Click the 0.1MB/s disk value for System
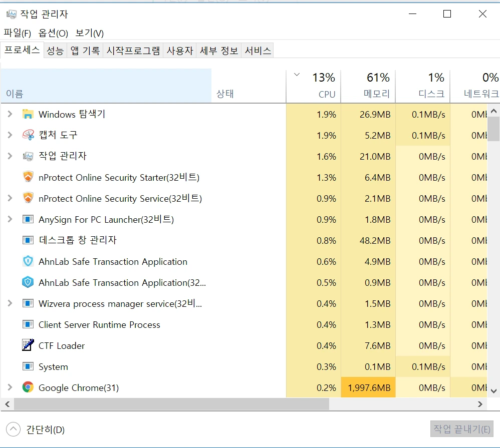Screen dimensions: 500x448 click(x=428, y=367)
